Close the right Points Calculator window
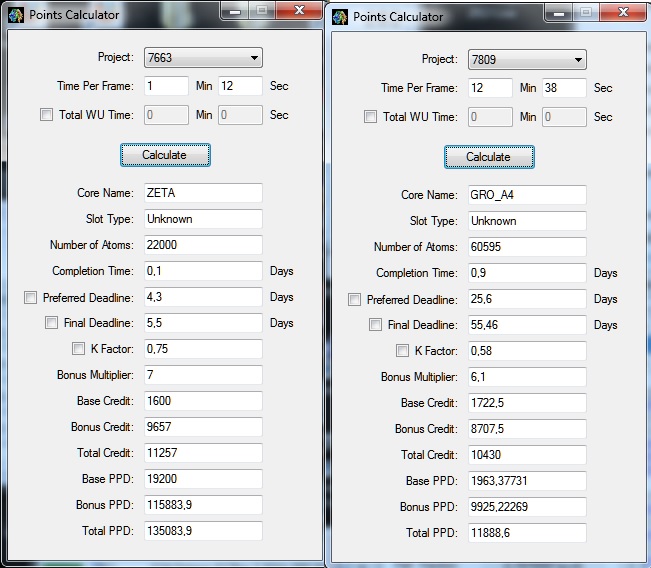This screenshot has width=651, height=568. [x=623, y=12]
